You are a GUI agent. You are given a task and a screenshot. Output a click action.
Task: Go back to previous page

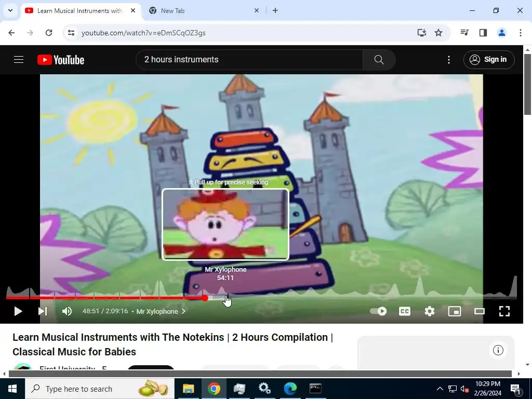click(11, 33)
